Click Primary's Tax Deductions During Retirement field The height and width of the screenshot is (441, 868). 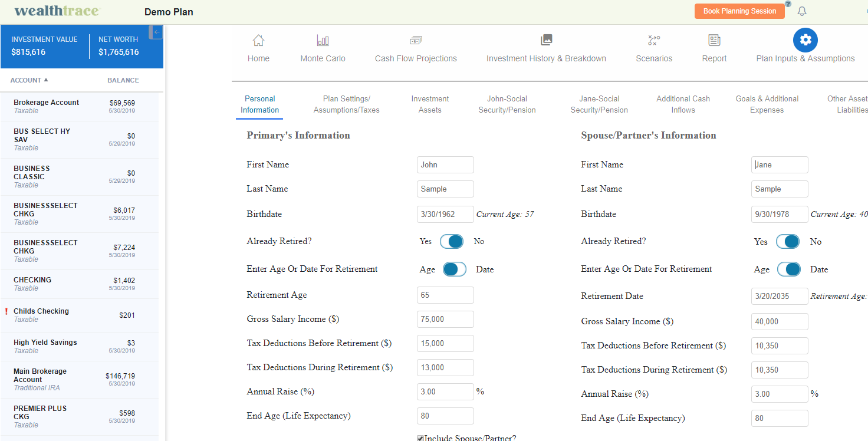pyautogui.click(x=445, y=367)
